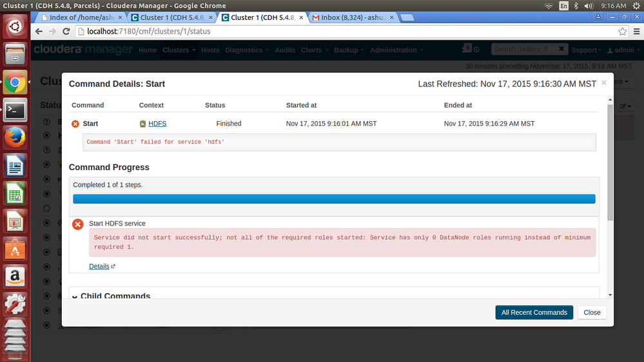Click the scrollbar down arrow in dialog
This screenshot has height=362, width=644.
pyautogui.click(x=610, y=295)
